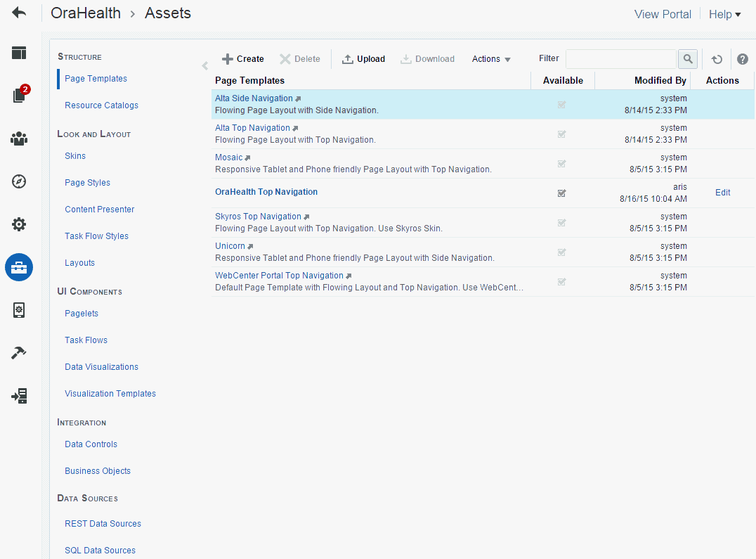Image resolution: width=756 pixels, height=559 pixels.
Task: Open the device settings icon
Action: click(x=19, y=310)
